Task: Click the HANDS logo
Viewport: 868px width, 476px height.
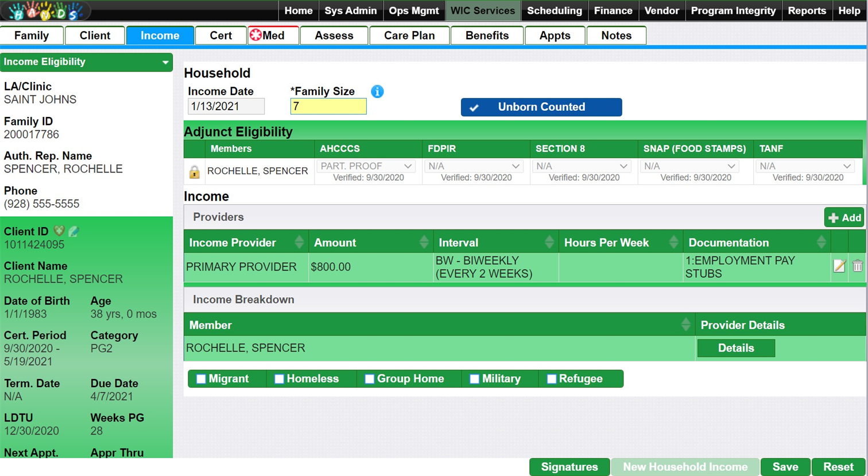Action: 45,11
